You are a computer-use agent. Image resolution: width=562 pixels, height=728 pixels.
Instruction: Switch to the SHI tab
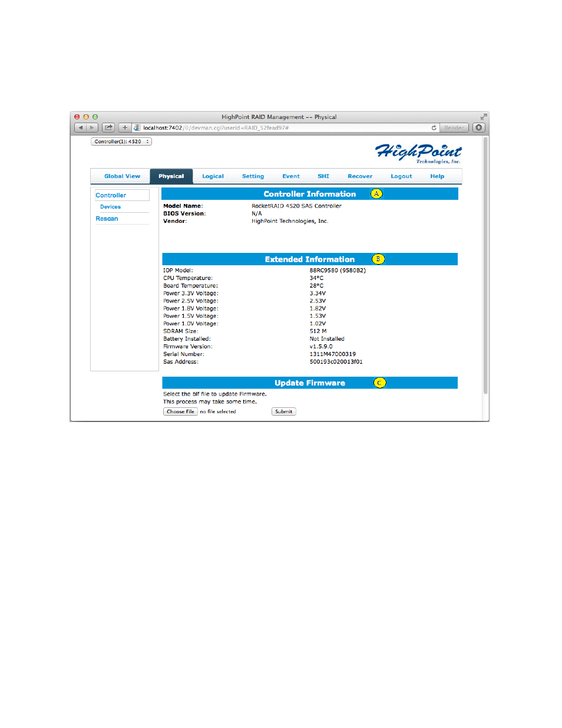323,176
